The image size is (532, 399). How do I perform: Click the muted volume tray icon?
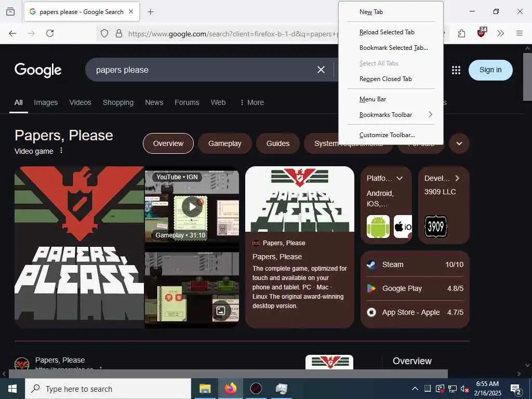coord(464,389)
